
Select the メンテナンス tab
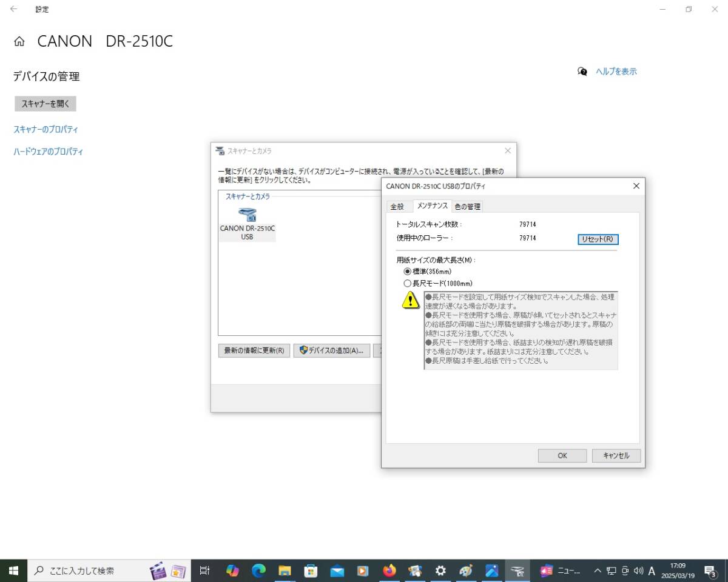click(x=432, y=206)
